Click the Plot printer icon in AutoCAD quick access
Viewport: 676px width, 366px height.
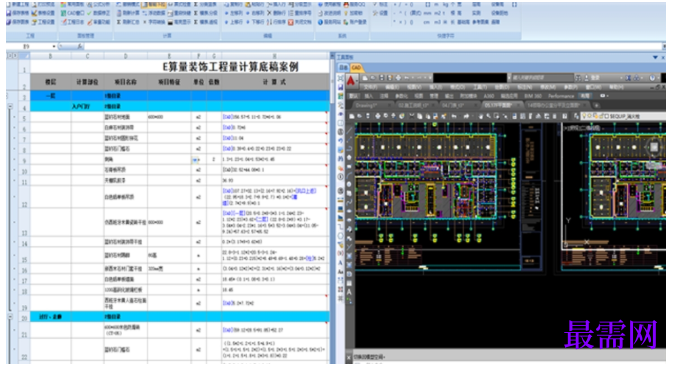pos(398,78)
